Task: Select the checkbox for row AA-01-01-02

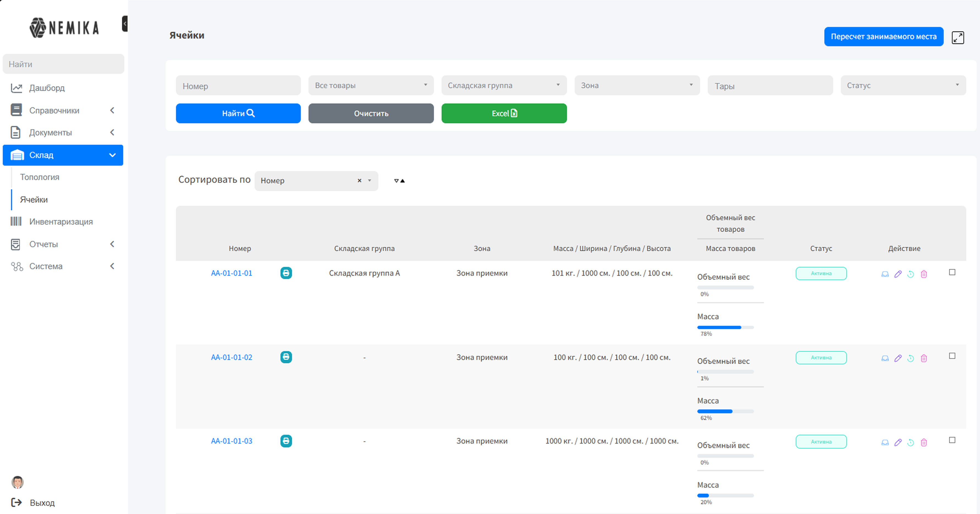Action: coord(952,356)
